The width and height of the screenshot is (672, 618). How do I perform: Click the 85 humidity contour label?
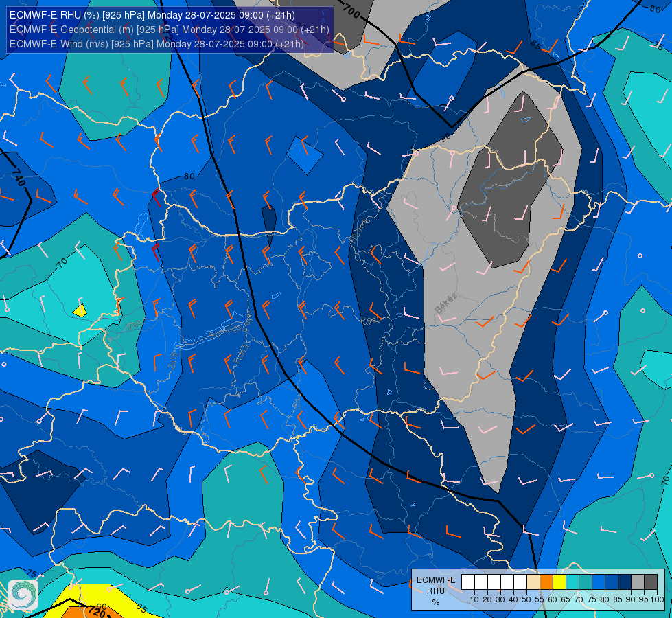(x=536, y=45)
